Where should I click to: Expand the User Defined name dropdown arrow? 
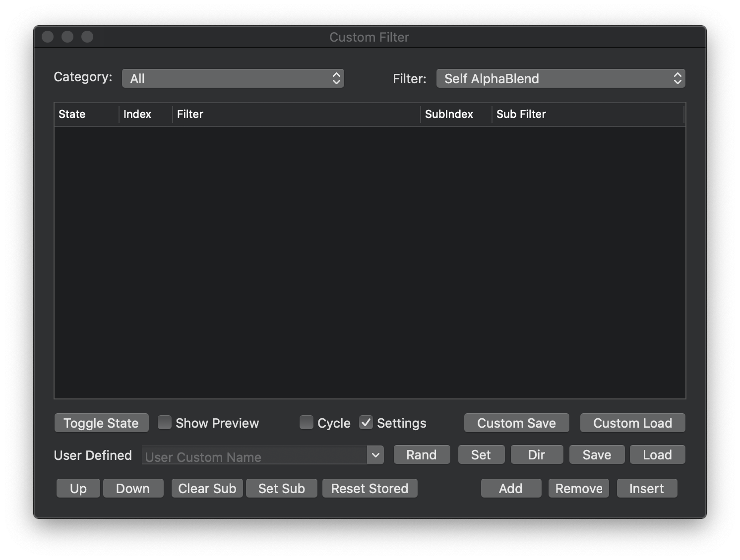(x=375, y=455)
